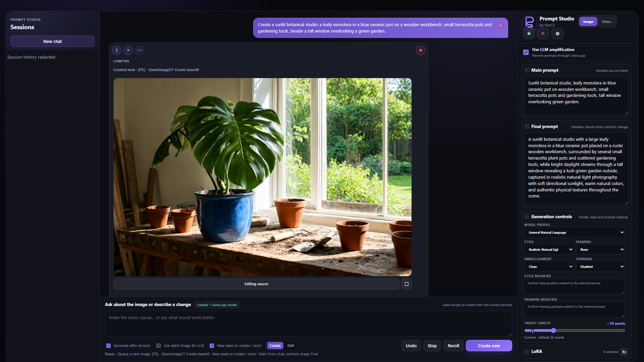The width and height of the screenshot is (644, 362).
Task: Click the Create new button
Action: 489,346
